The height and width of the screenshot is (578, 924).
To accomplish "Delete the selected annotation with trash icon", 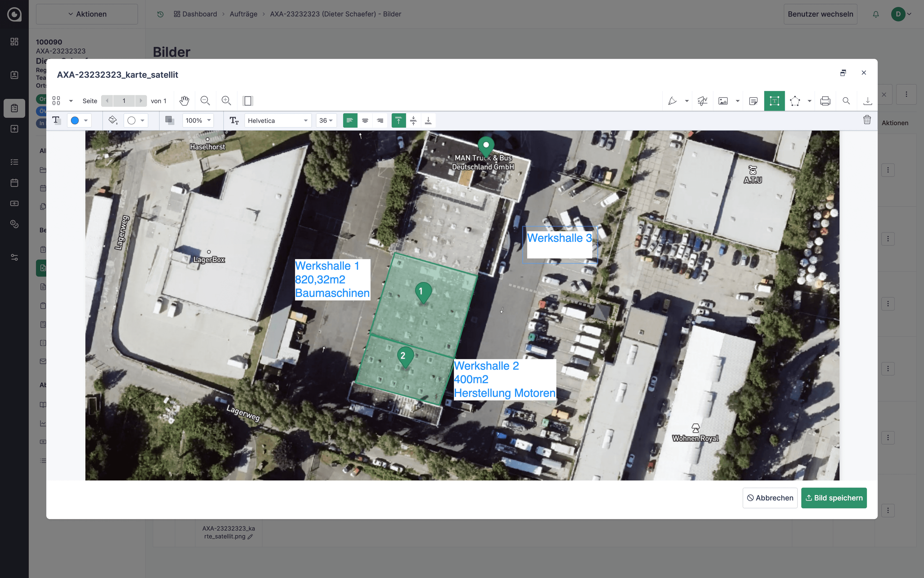I will coord(867,120).
